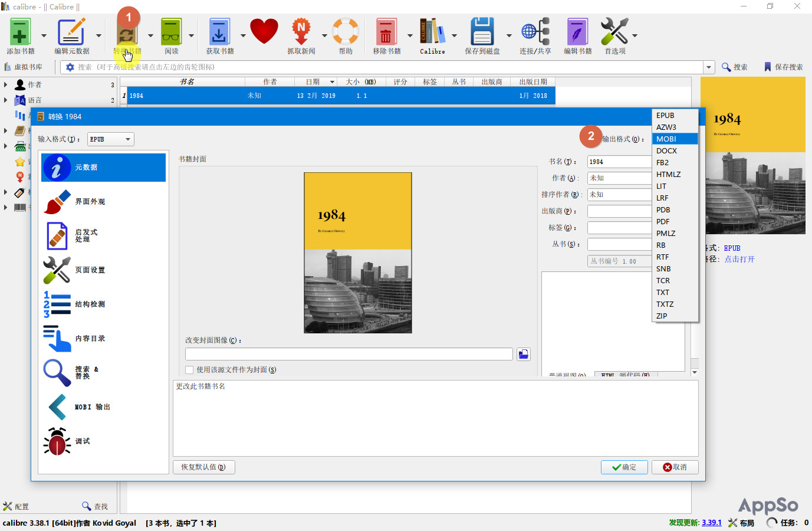The image size is (812, 531).
Task: Open the Connect/Share toolbar icon
Action: 535,32
